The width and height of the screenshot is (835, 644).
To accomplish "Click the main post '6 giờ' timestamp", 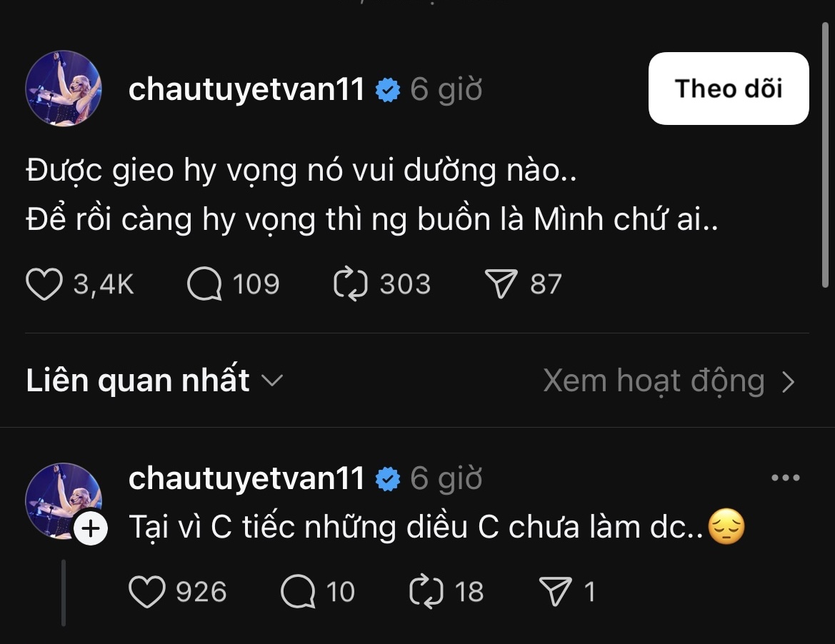I will pyautogui.click(x=446, y=90).
